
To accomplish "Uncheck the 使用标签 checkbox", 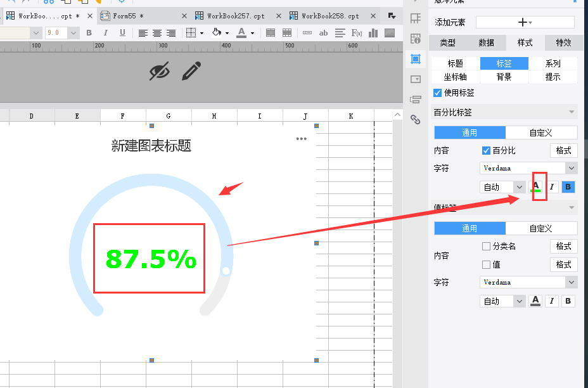I will click(x=437, y=93).
